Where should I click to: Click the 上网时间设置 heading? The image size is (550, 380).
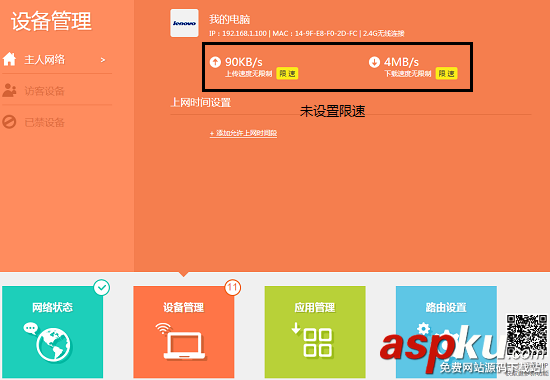pyautogui.click(x=201, y=102)
